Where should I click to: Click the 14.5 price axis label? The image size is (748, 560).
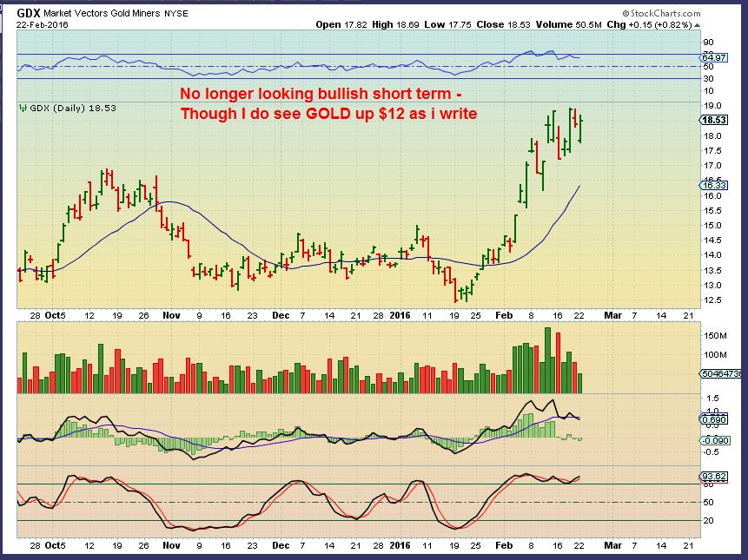[x=713, y=240]
